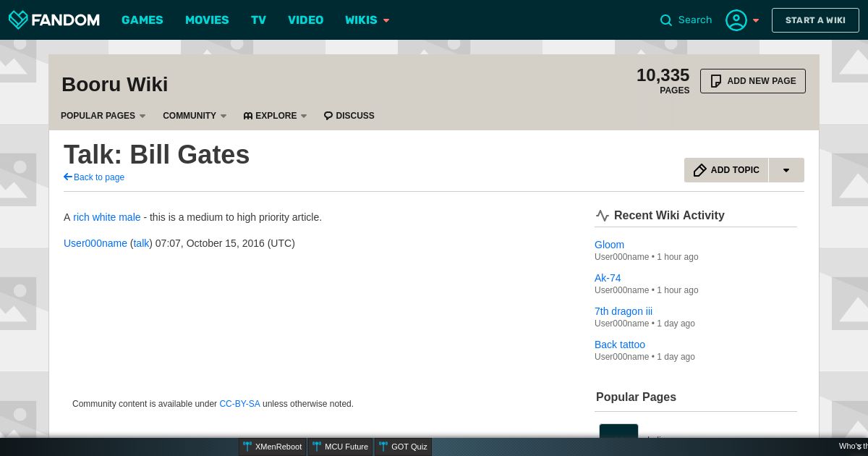Image resolution: width=868 pixels, height=456 pixels.
Task: Click the activity pulse icon
Action: (x=603, y=215)
